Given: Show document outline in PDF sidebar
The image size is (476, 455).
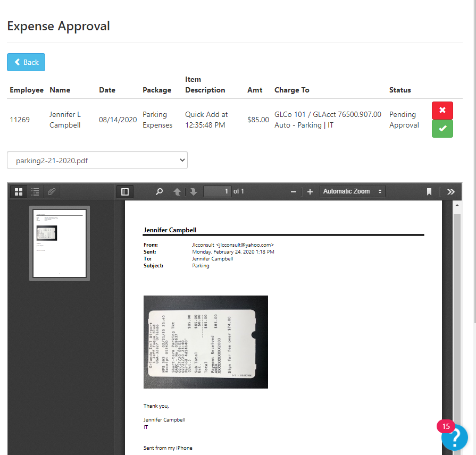Looking at the screenshot, I should pyautogui.click(x=35, y=192).
